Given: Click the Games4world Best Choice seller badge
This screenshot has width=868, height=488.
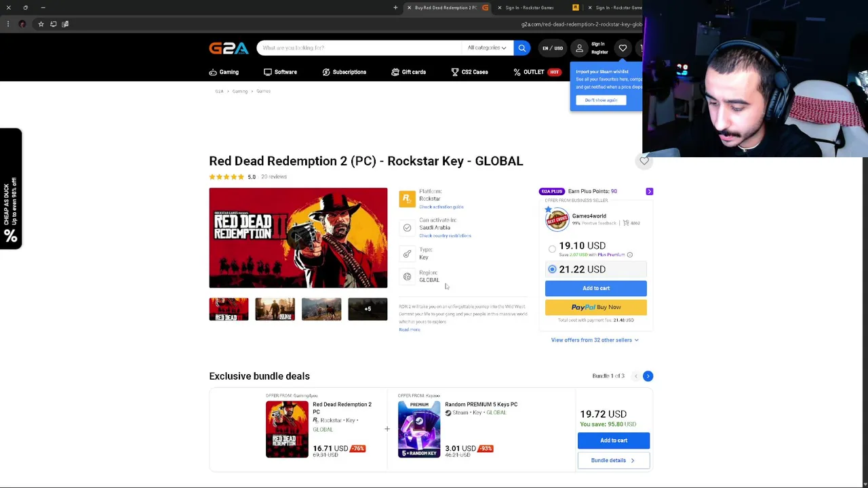Looking at the screenshot, I should click(557, 218).
